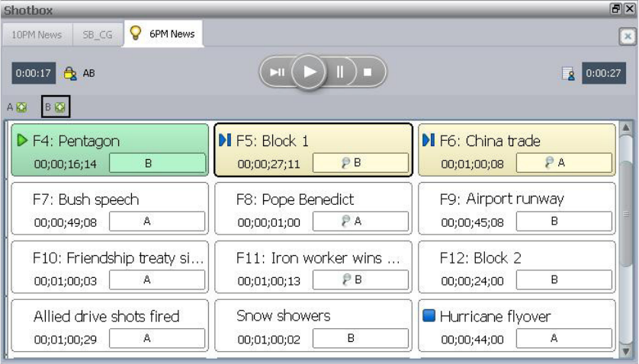
Task: Open channel selector B on F4: Pentagon
Action: [x=157, y=163]
